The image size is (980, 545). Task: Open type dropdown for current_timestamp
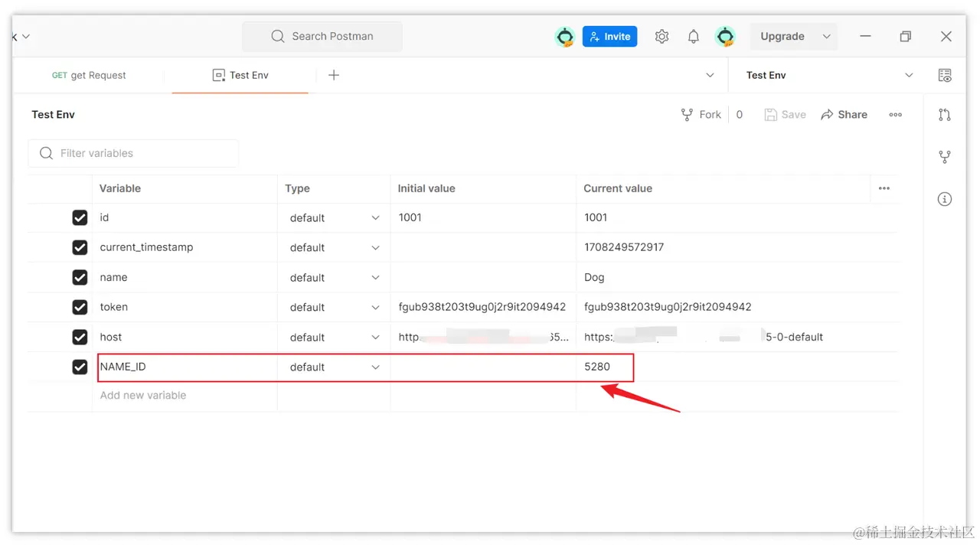(x=334, y=248)
